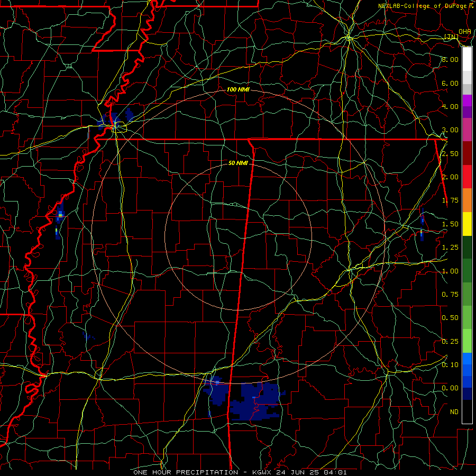
Task: Click the OHA product label
Action: [465, 32]
